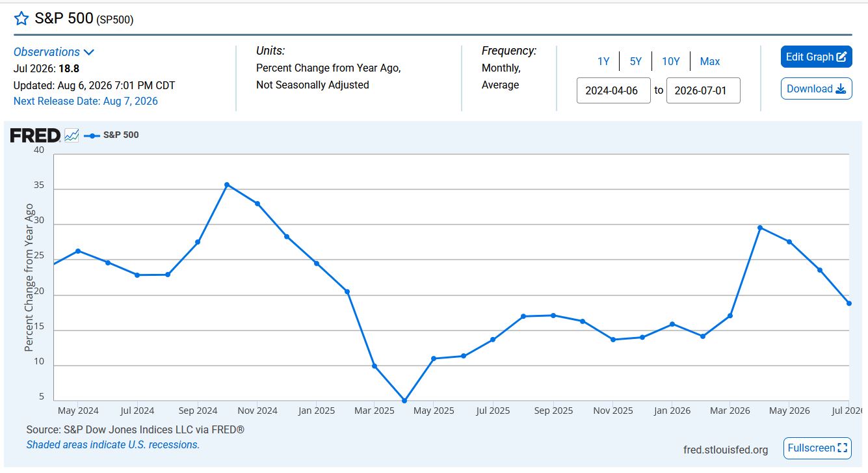Click the 'Mar 2025' x-axis label
The image size is (868, 473).
click(375, 411)
